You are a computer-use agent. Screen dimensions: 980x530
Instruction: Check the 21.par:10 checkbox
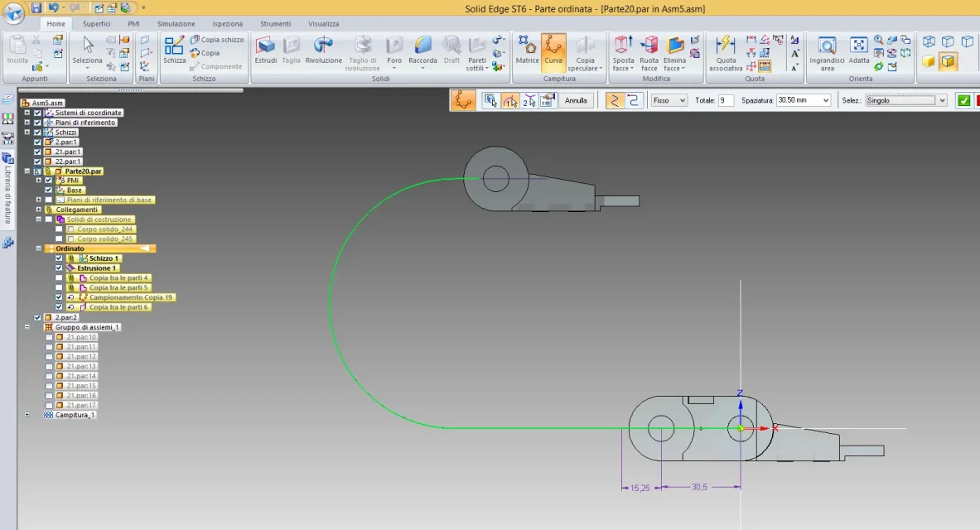click(49, 338)
